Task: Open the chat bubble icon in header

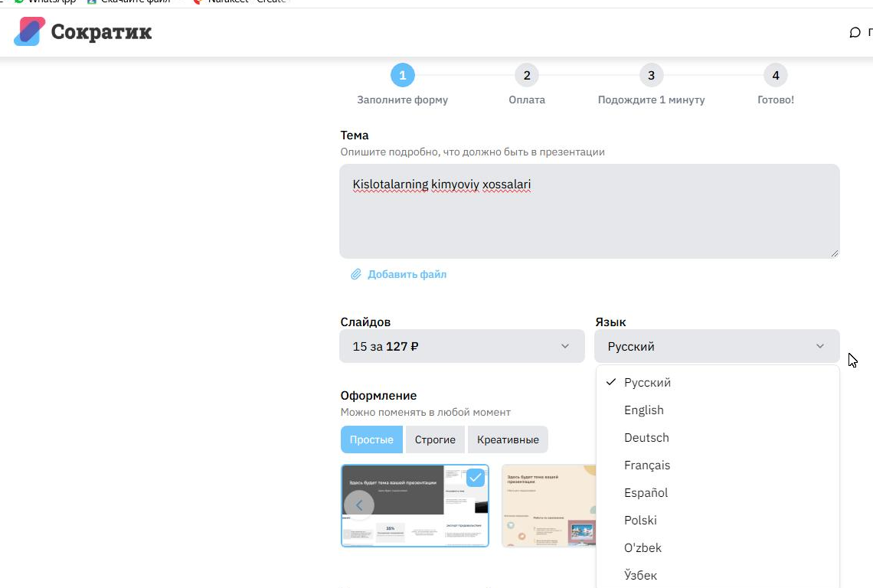Action: click(x=855, y=32)
